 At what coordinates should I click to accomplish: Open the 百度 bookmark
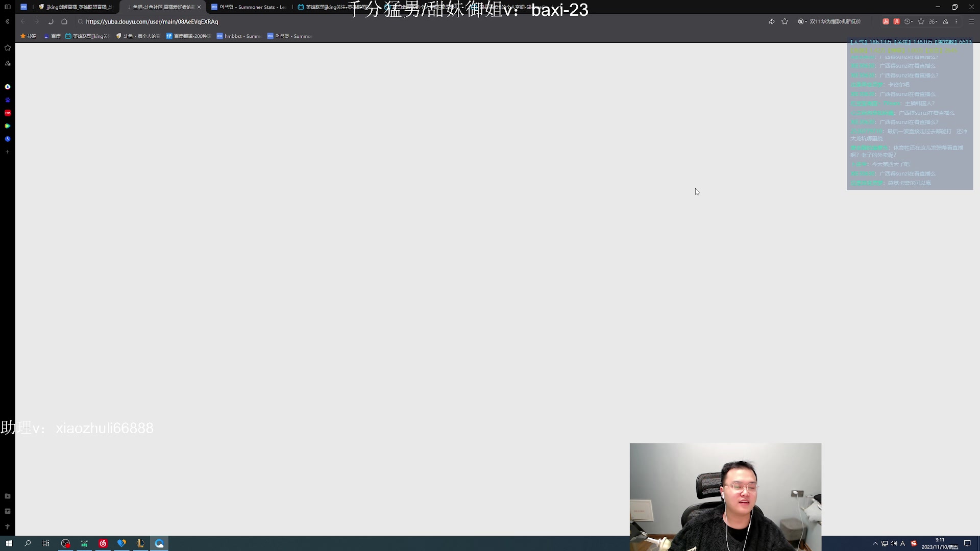[53, 36]
